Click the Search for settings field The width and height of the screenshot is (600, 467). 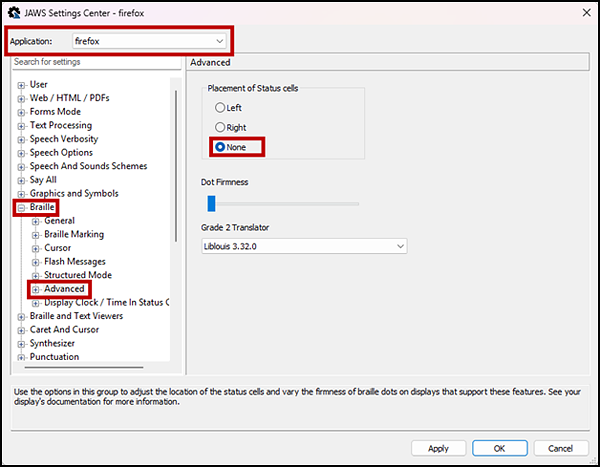point(97,62)
